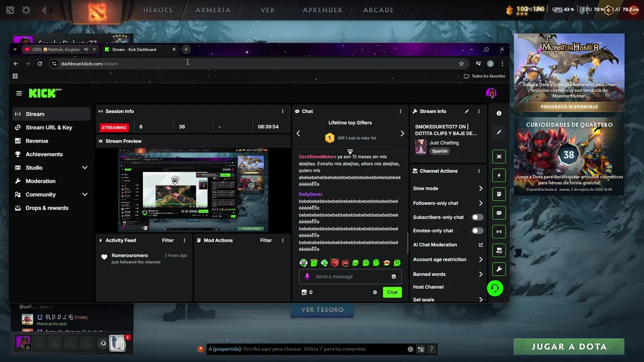Filter the Activity Feed
The height and width of the screenshot is (362, 644).
pyautogui.click(x=168, y=240)
